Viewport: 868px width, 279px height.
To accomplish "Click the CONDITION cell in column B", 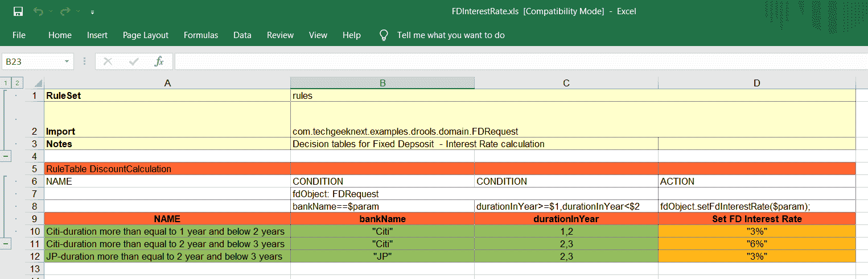I will point(382,181).
